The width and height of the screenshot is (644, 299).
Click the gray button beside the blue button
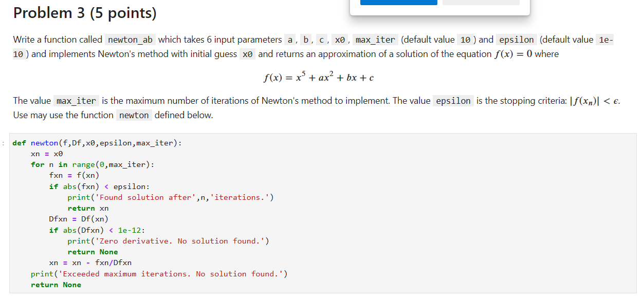tap(481, 3)
